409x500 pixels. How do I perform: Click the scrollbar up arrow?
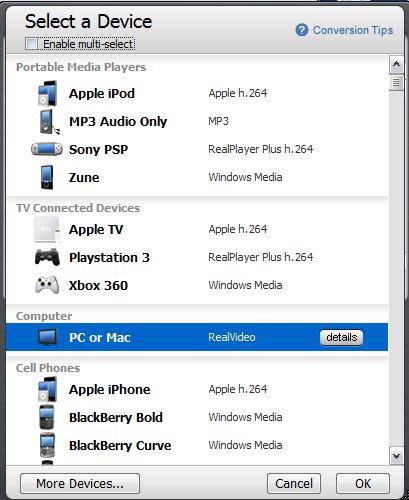(x=396, y=64)
